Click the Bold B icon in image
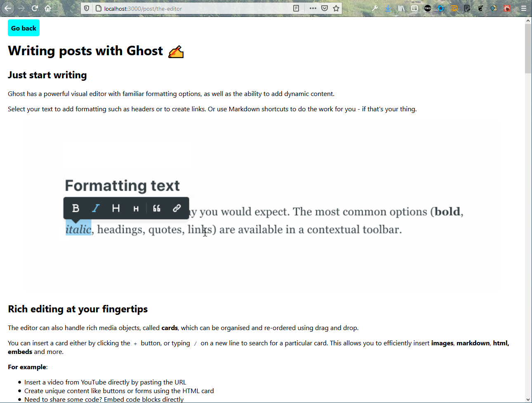The image size is (532, 403). (x=75, y=208)
